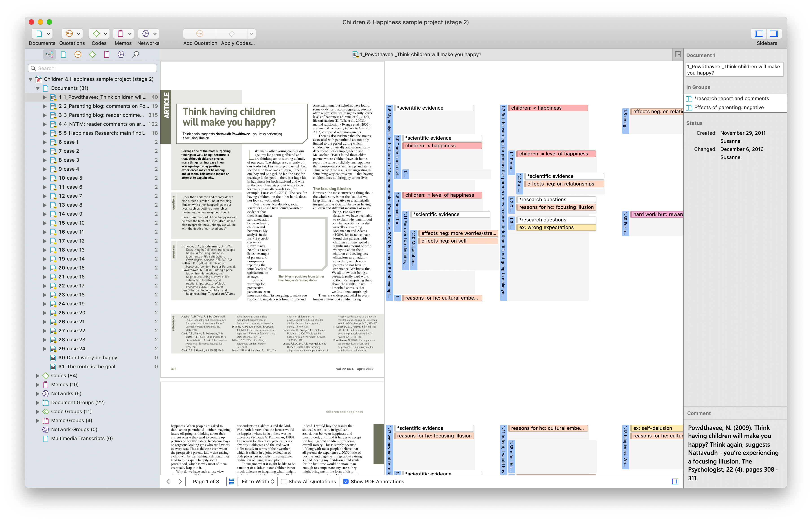Image resolution: width=812 pixels, height=521 pixels.
Task: Disable the Show PDF Annotations checkbox
Action: click(x=346, y=481)
